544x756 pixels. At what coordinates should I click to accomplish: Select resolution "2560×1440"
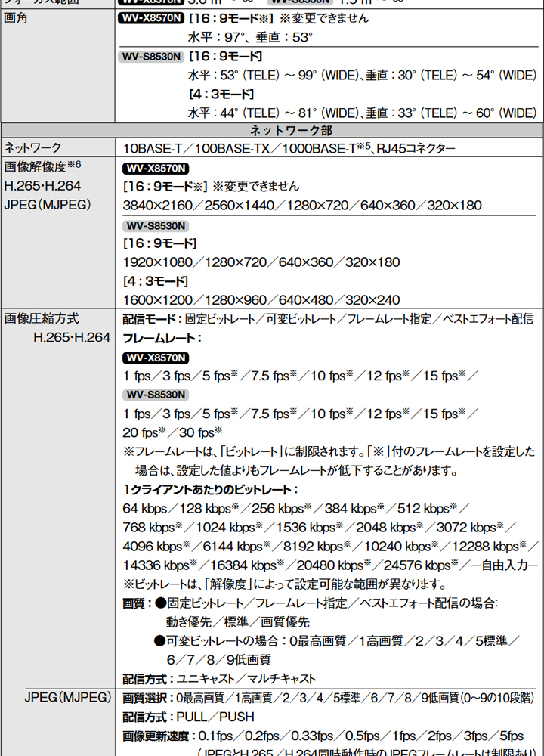(x=240, y=206)
